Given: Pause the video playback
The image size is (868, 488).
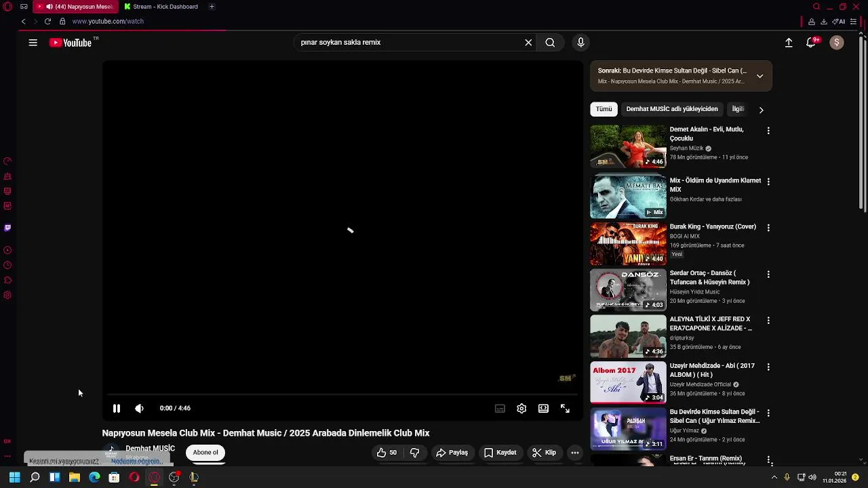Looking at the screenshot, I should click(116, 408).
